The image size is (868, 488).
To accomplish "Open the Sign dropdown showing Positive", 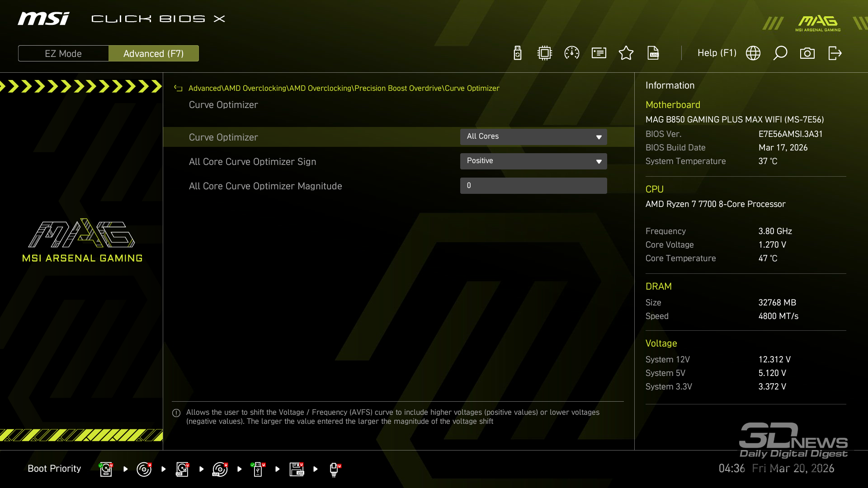I will coord(533,161).
